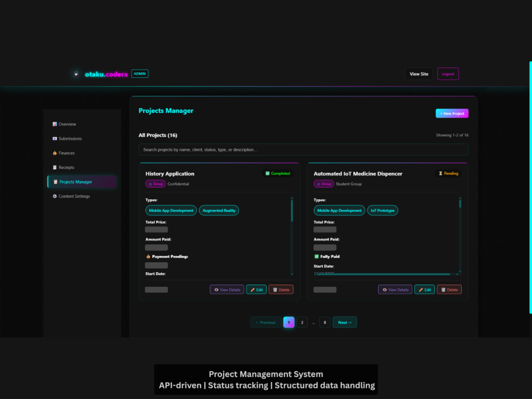Click the View Site button
Screen dimensions: 532x399
[419, 74]
